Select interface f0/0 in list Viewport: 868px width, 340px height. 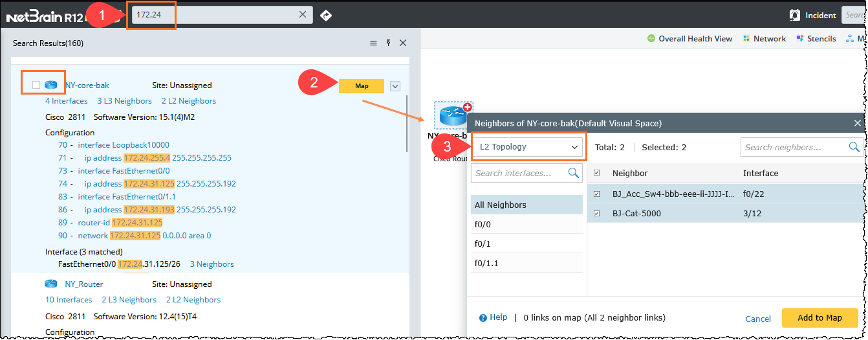[x=526, y=225]
